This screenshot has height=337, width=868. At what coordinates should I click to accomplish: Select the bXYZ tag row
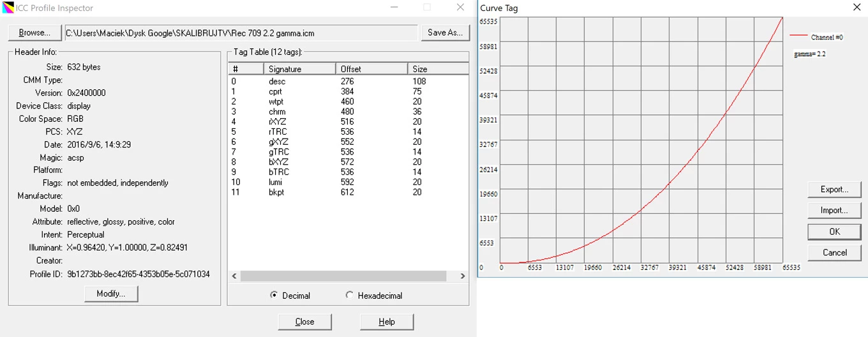348,162
